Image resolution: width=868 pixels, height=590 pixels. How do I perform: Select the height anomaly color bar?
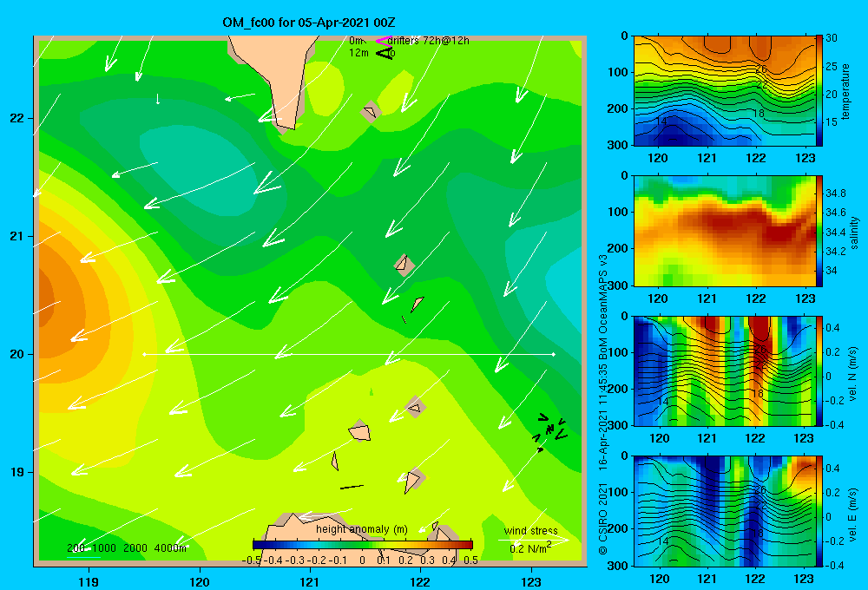pyautogui.click(x=363, y=545)
